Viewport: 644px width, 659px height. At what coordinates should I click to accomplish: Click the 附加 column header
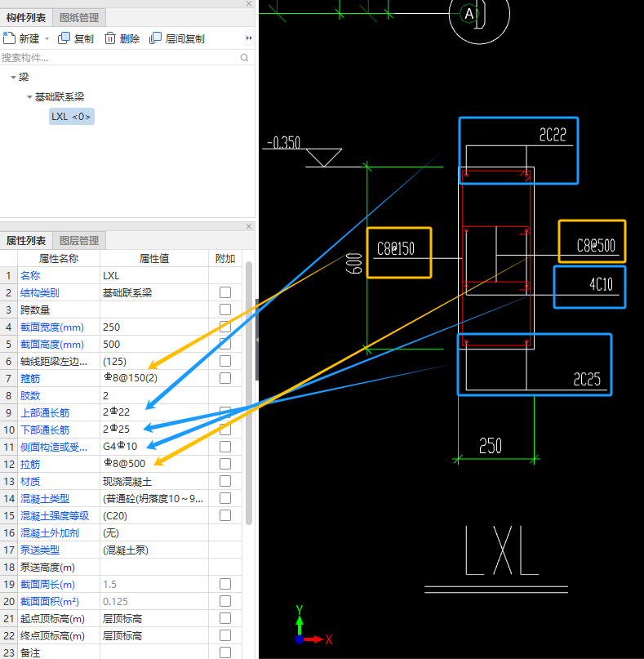225,259
